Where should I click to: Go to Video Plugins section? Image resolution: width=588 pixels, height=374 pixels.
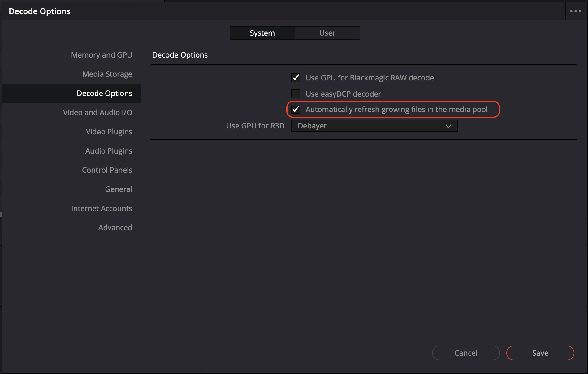click(109, 132)
